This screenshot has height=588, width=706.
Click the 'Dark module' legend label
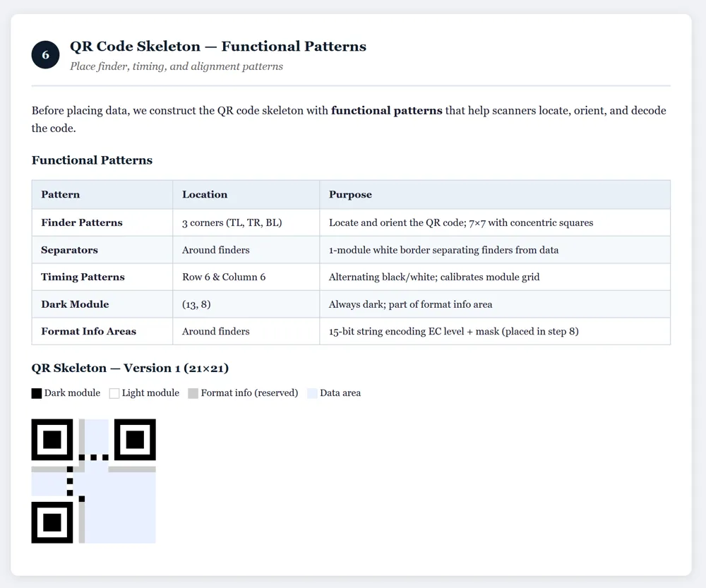pos(72,393)
